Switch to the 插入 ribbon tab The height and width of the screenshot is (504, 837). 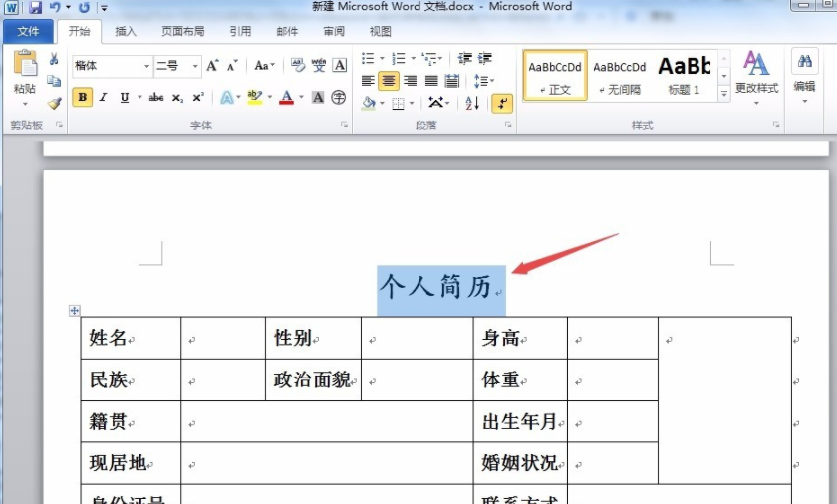126,32
